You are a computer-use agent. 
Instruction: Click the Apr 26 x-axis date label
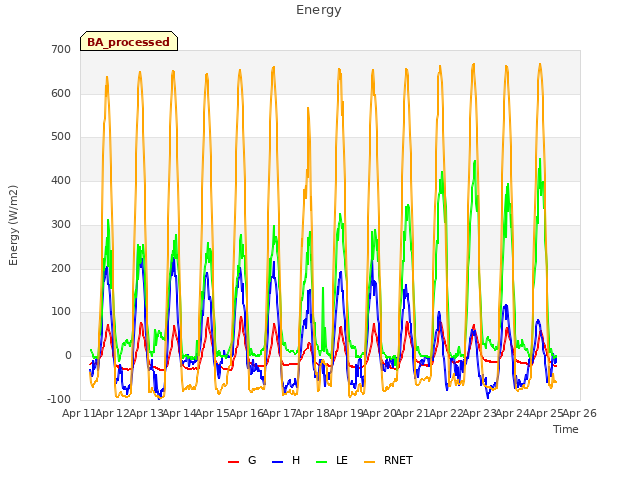(x=580, y=413)
